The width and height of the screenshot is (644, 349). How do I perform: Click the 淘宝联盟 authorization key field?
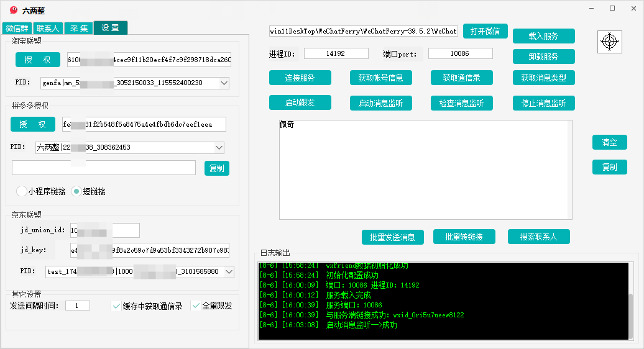(x=149, y=60)
